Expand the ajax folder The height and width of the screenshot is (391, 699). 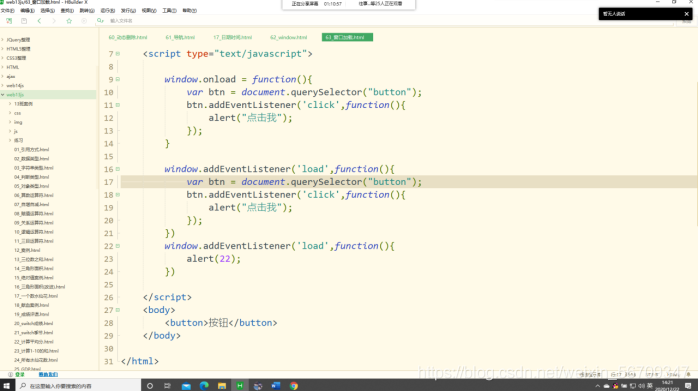3,76
